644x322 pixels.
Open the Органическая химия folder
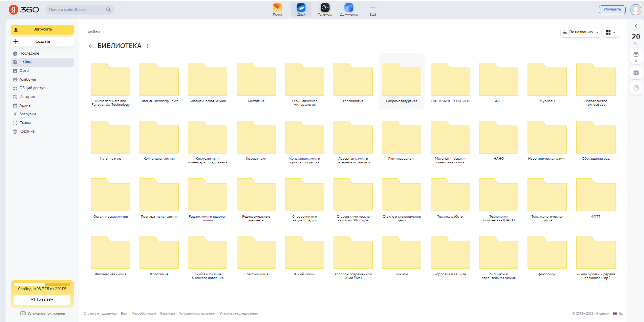point(111,198)
